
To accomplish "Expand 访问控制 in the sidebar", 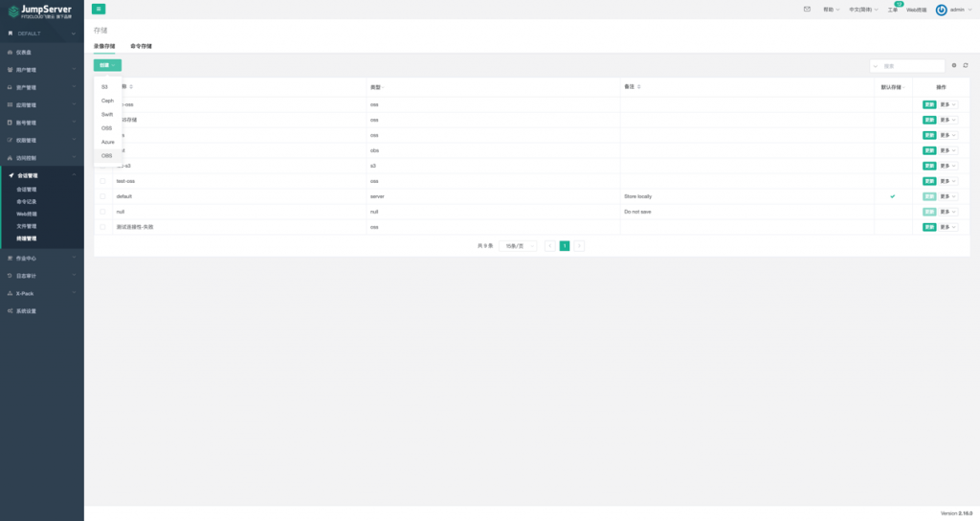I will (x=42, y=158).
